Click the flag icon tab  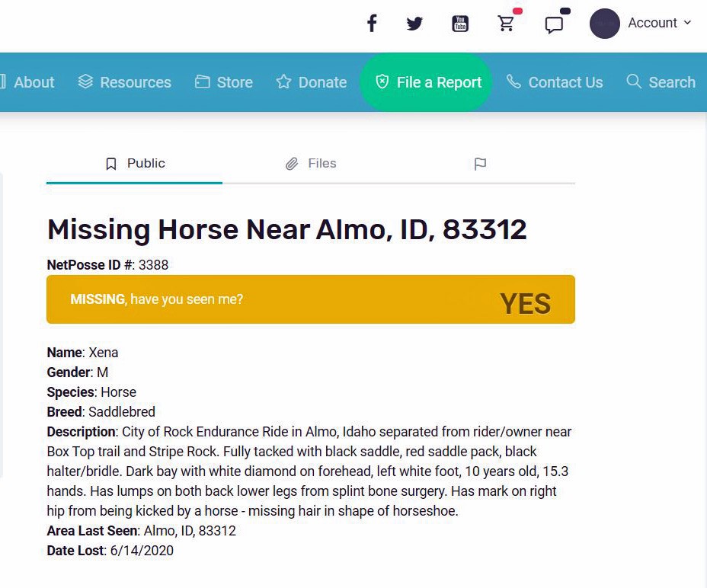pyautogui.click(x=480, y=164)
